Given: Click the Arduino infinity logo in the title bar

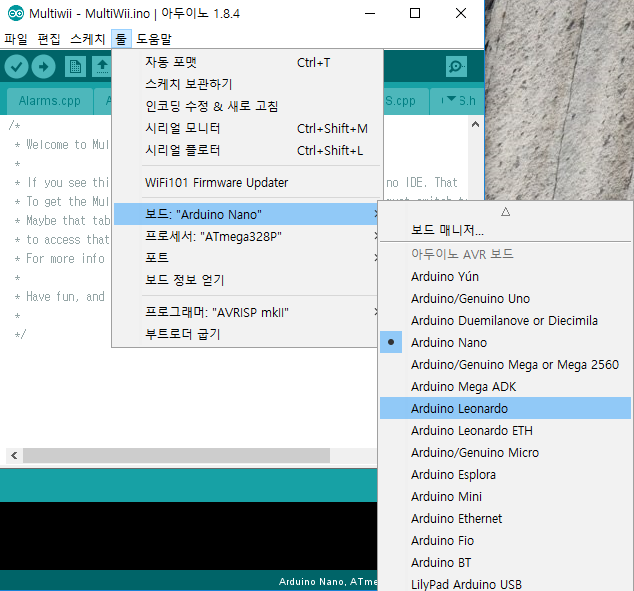Looking at the screenshot, I should (x=16, y=13).
